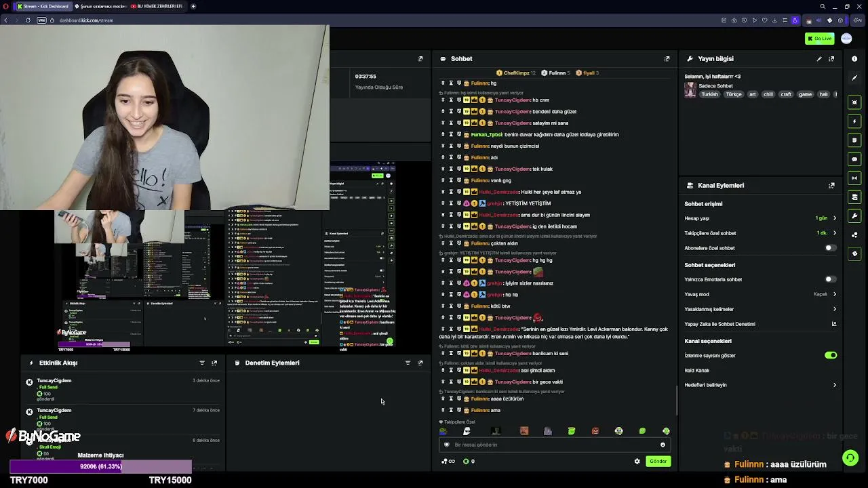The height and width of the screenshot is (488, 868).
Task: Click the Sadece Sohbet category name
Action: 715,86
